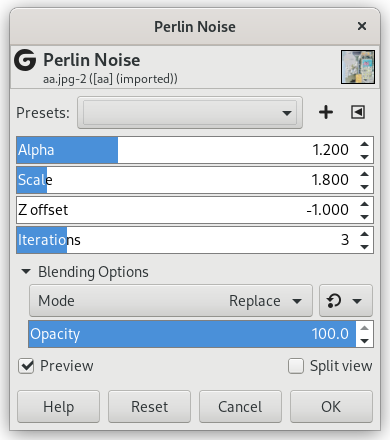
Task: Click the Z offset value -1.000
Action: pos(328,210)
